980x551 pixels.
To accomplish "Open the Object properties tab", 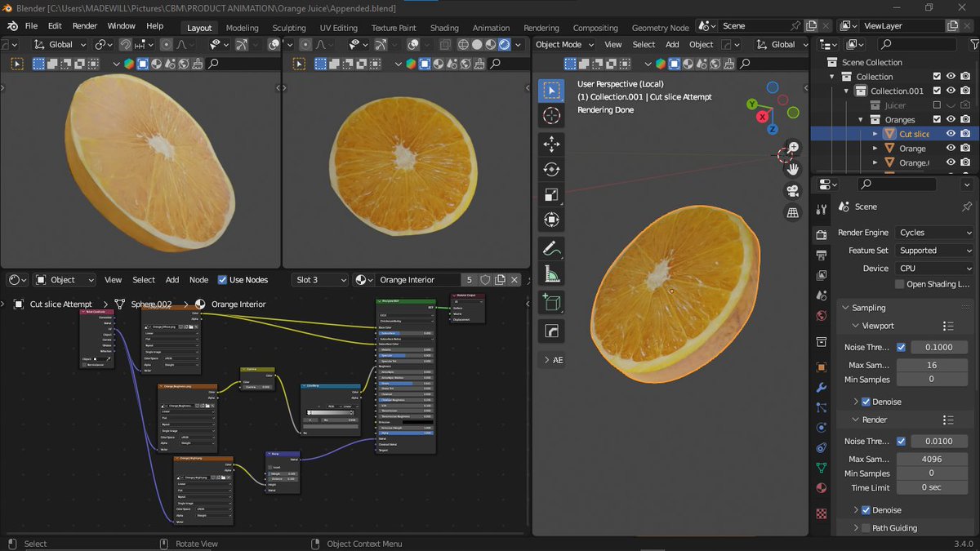I will click(822, 367).
